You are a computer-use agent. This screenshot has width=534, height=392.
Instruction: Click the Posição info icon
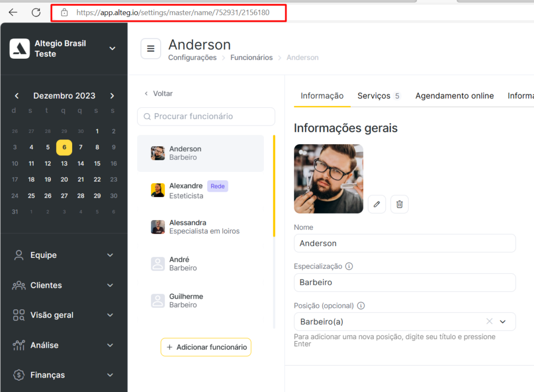click(x=361, y=305)
